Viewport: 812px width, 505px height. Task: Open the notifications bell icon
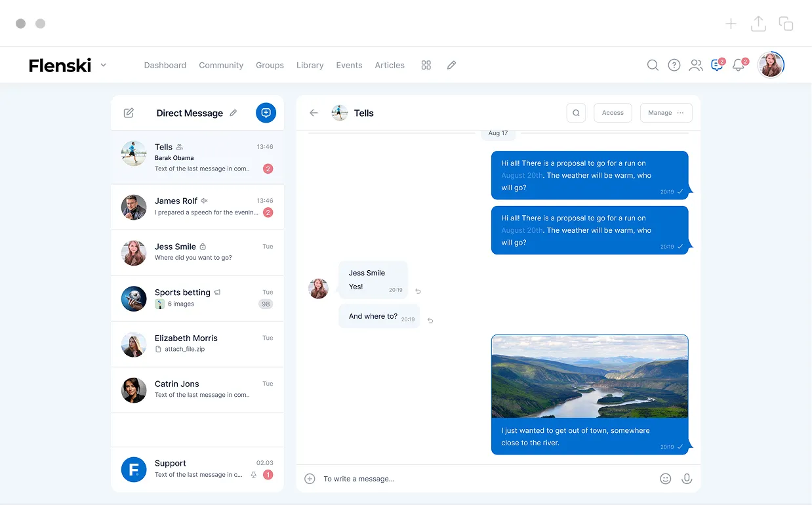pyautogui.click(x=739, y=65)
